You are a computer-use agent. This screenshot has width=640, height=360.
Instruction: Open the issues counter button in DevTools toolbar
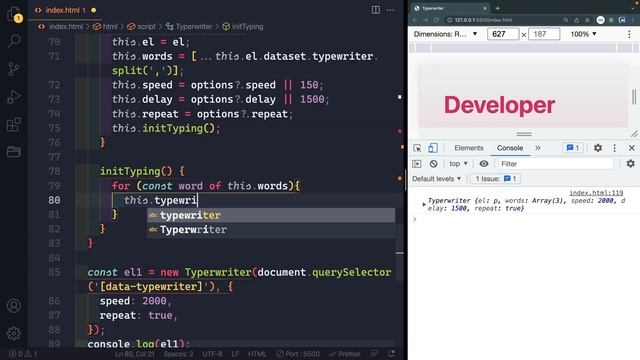pyautogui.click(x=573, y=148)
